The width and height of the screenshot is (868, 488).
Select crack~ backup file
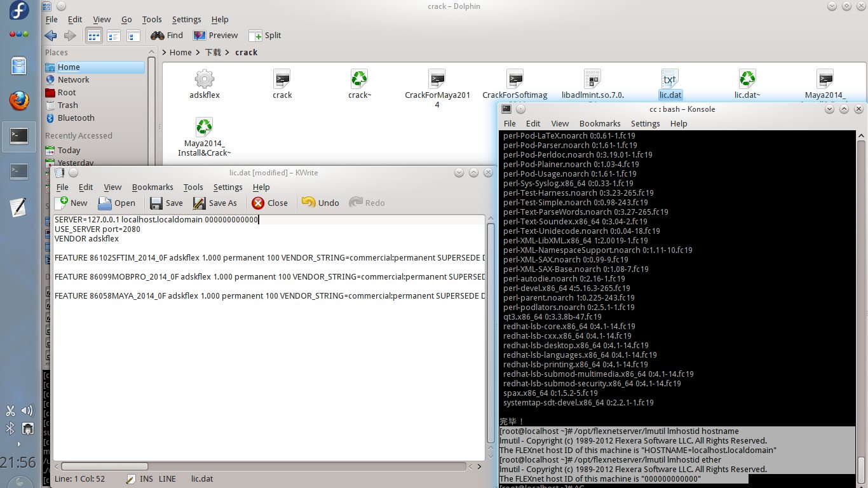[360, 85]
